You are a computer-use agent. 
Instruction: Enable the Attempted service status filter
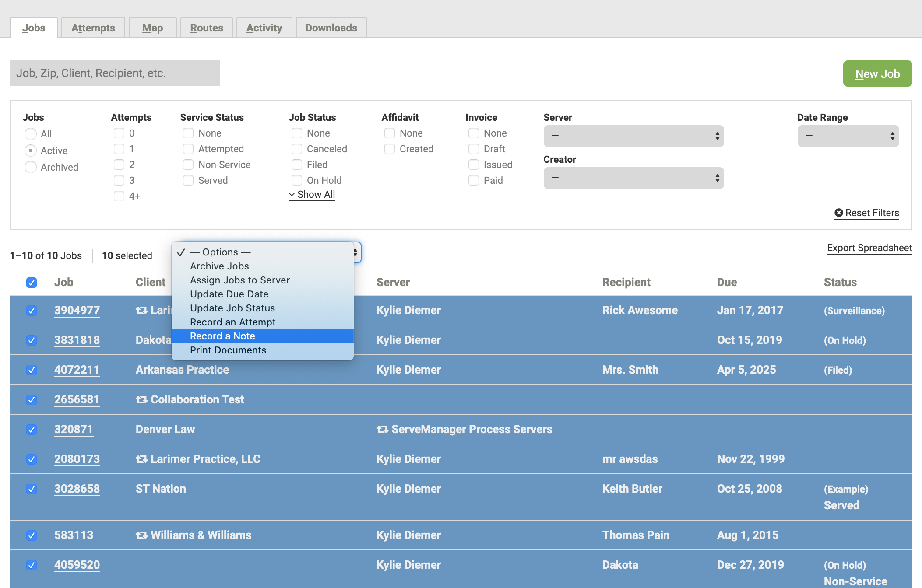point(188,149)
